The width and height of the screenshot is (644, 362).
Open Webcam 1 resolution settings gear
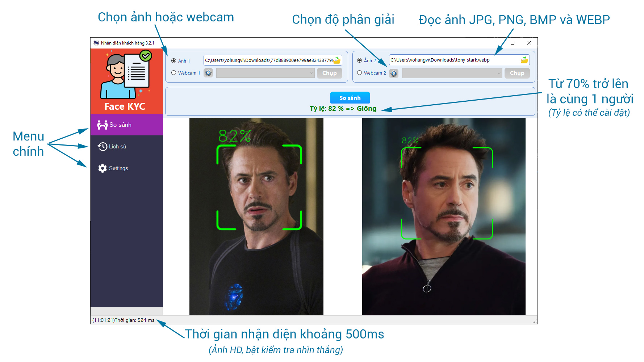click(x=208, y=73)
